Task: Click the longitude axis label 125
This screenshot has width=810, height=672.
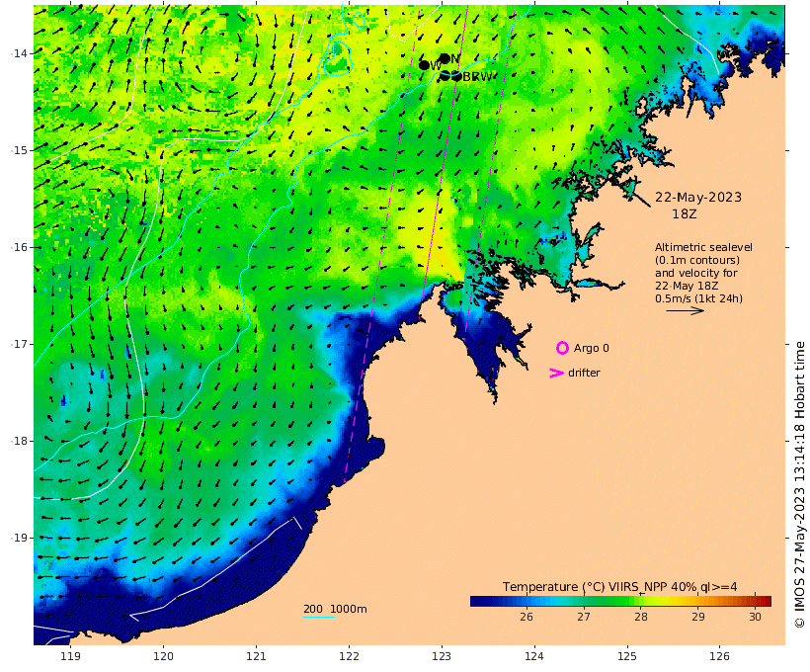Action: click(x=627, y=656)
